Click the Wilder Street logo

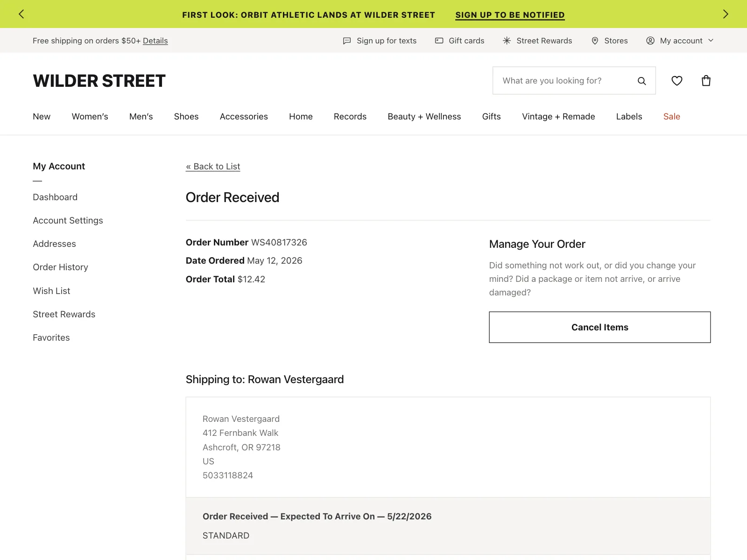click(x=99, y=81)
